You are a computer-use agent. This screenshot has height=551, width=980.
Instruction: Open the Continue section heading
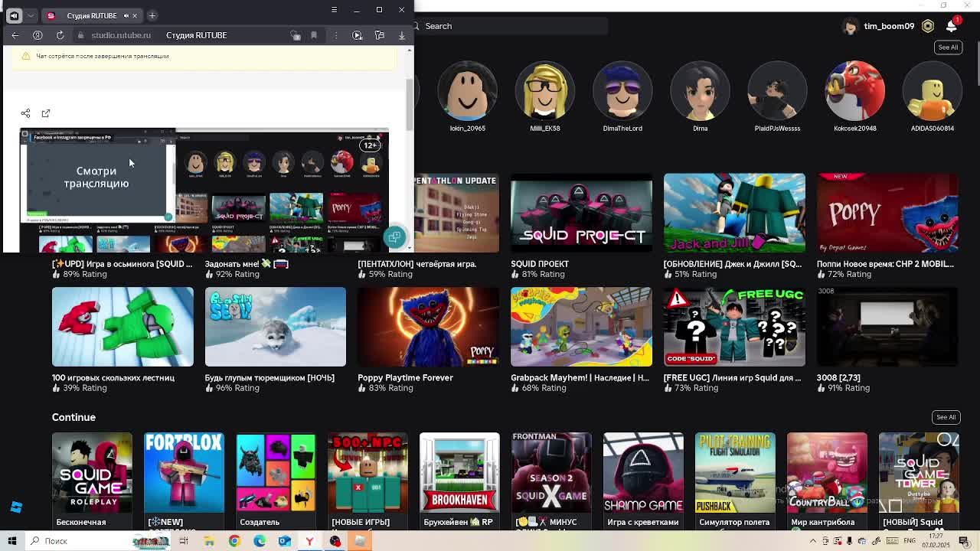[x=73, y=417]
